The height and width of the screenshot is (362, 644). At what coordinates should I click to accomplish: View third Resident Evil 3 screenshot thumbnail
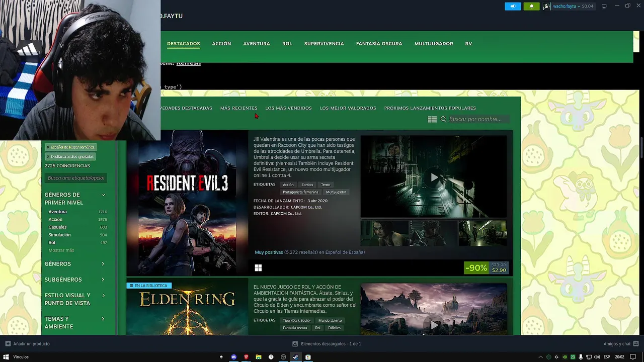click(x=482, y=233)
